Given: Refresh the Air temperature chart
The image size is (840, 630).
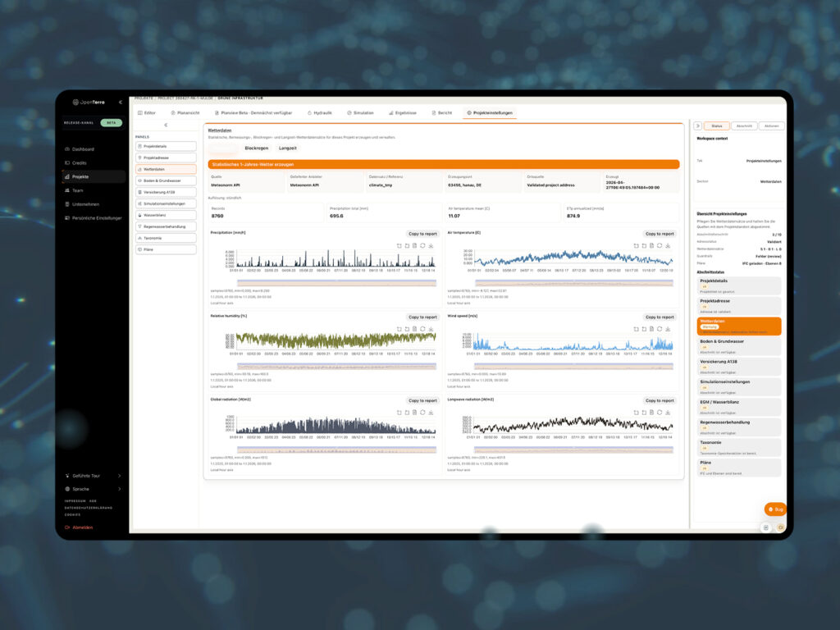Looking at the screenshot, I should [660, 246].
